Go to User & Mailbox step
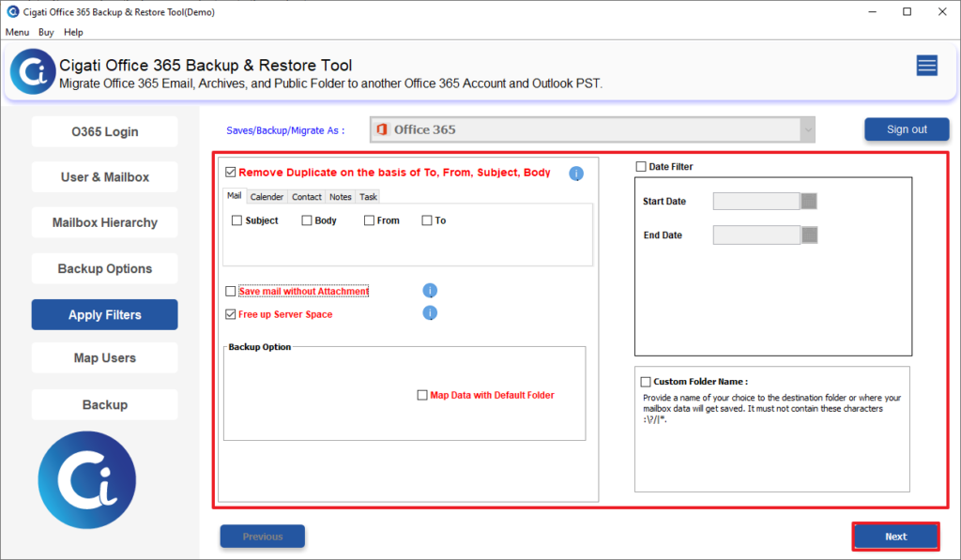Viewport: 961px width, 560px height. [x=105, y=177]
